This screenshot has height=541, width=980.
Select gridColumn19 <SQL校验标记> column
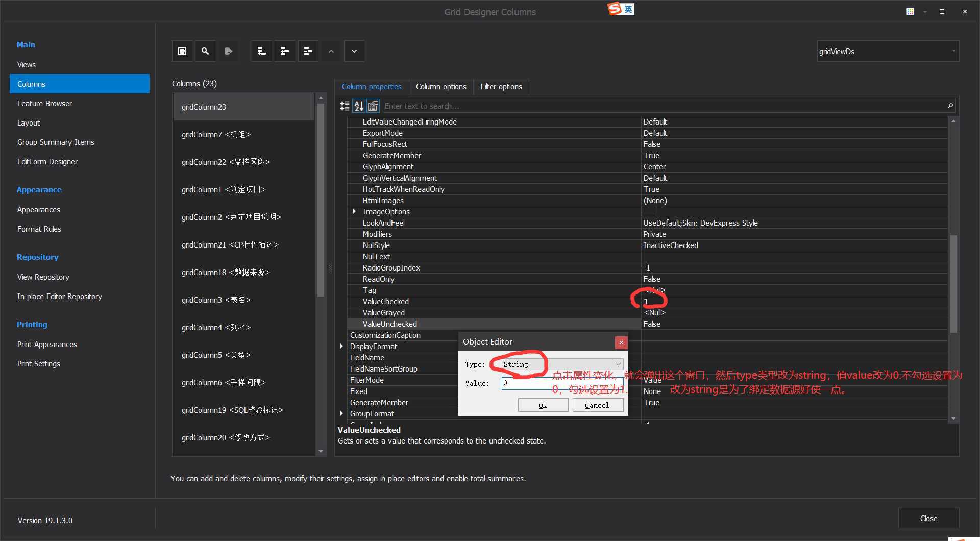click(244, 410)
